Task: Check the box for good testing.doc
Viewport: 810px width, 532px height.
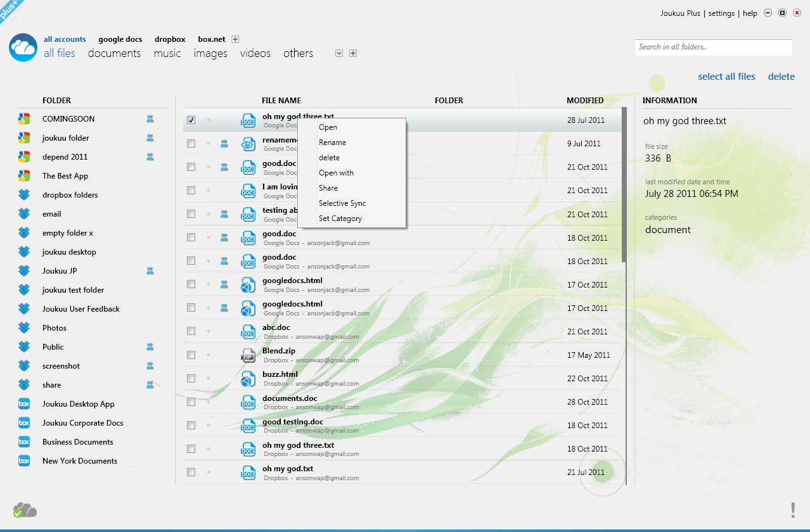Action: click(x=191, y=425)
